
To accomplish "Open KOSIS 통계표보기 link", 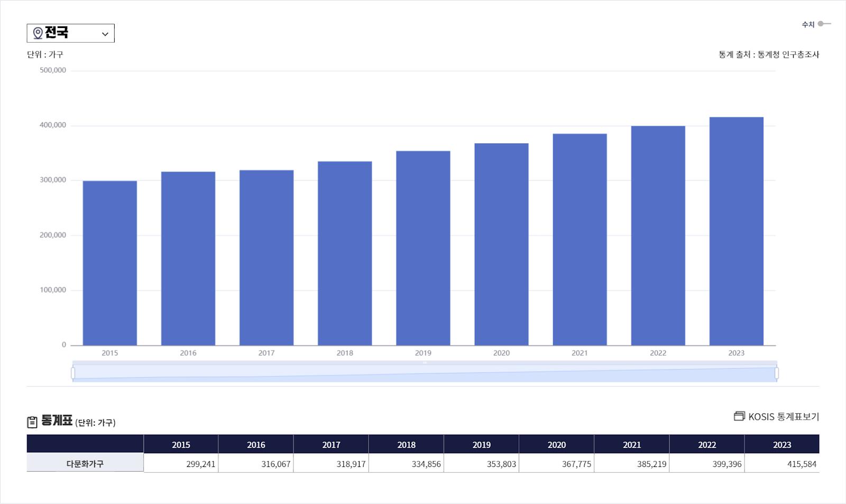I will pos(783,417).
